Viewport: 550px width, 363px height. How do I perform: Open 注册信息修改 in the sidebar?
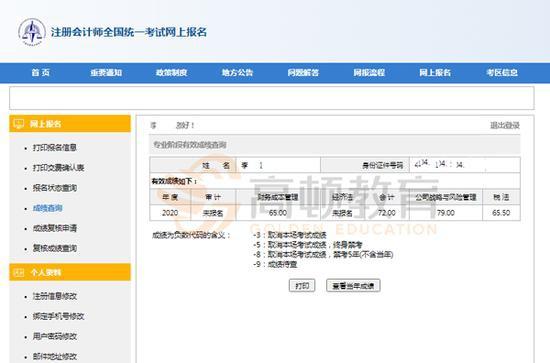point(55,296)
